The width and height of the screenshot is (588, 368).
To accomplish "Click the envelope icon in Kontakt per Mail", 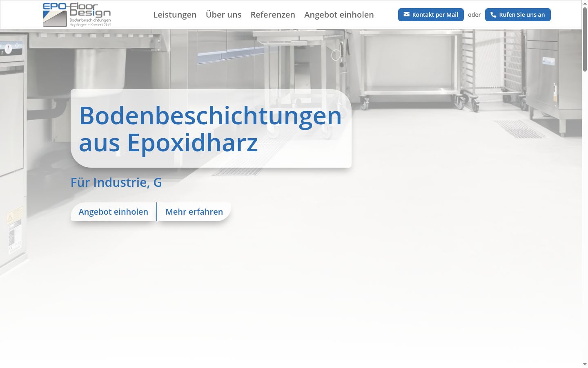I will tap(406, 14).
